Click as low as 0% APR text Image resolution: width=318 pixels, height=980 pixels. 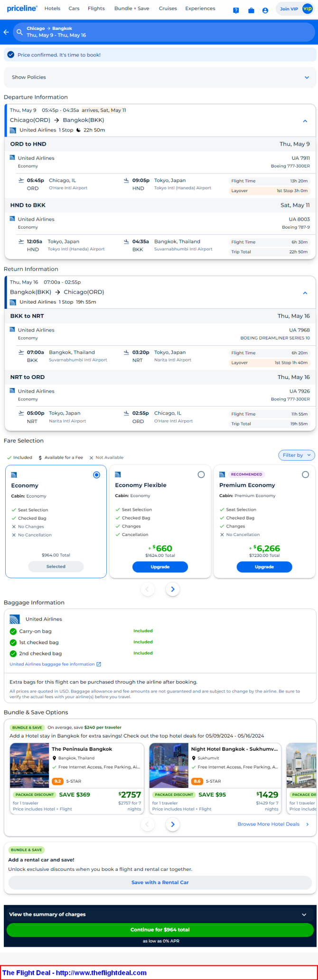point(161,941)
